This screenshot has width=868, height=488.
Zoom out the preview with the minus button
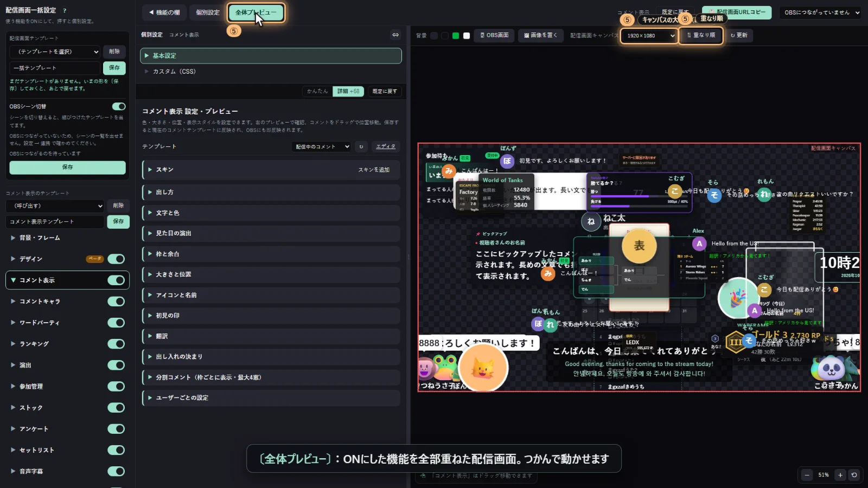click(x=807, y=475)
